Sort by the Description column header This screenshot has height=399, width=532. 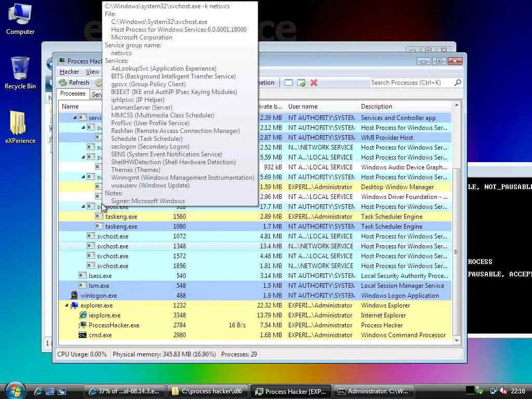[404, 107]
